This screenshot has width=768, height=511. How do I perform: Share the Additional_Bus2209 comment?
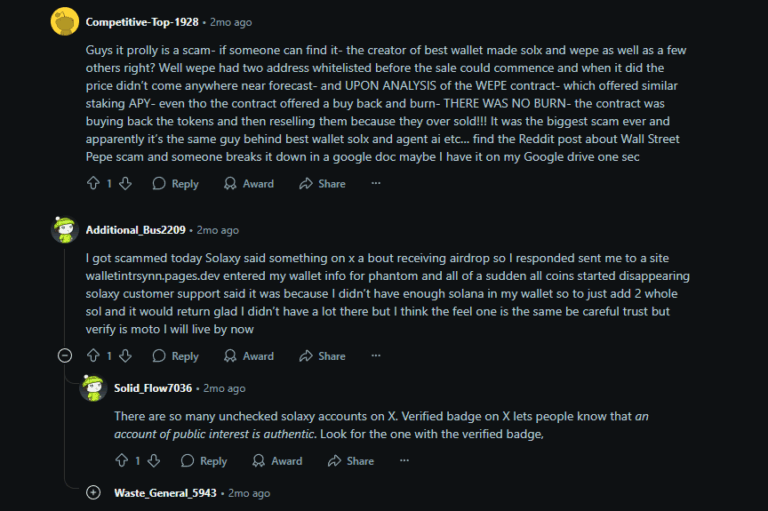(322, 356)
